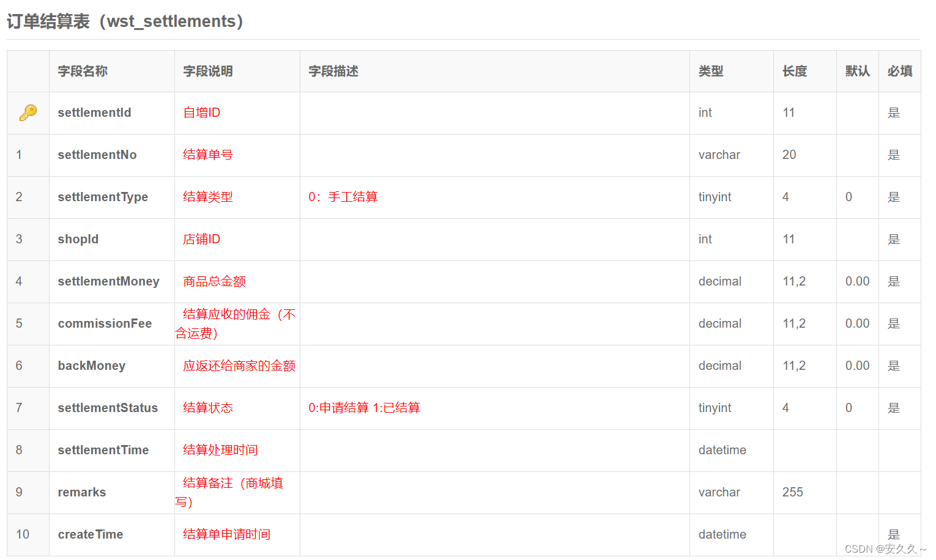Image resolution: width=936 pixels, height=560 pixels.
Task: Click the 字段名称 column header
Action: pos(81,71)
